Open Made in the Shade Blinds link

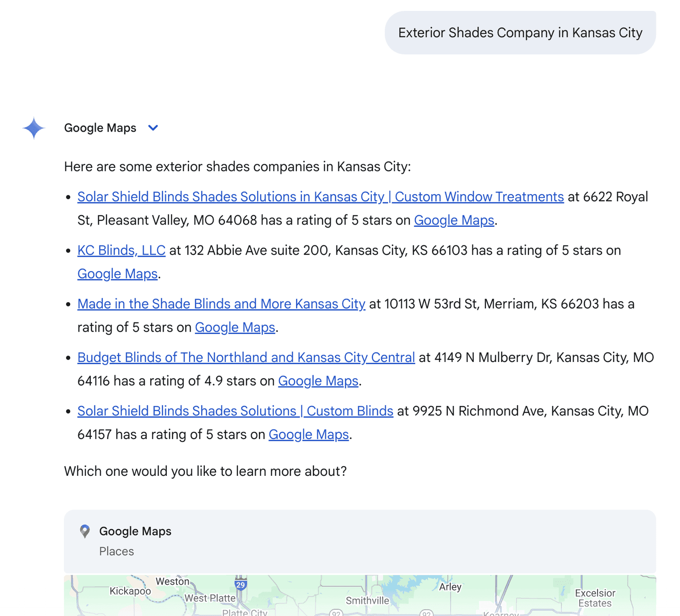[x=221, y=304]
